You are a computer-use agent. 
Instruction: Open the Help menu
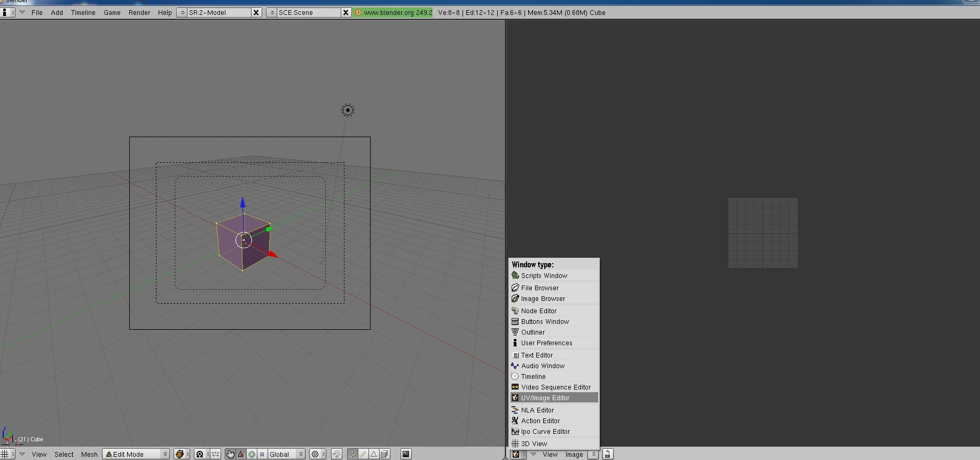165,13
